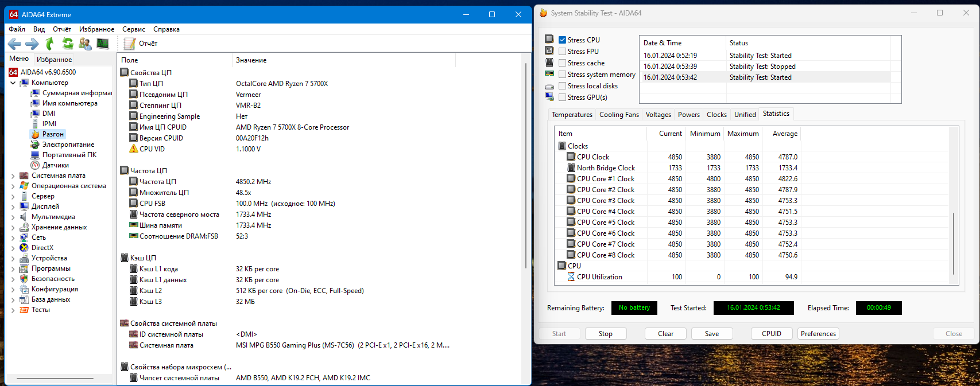Enable the Stress FPU checkbox
The height and width of the screenshot is (386, 980).
pyautogui.click(x=563, y=52)
